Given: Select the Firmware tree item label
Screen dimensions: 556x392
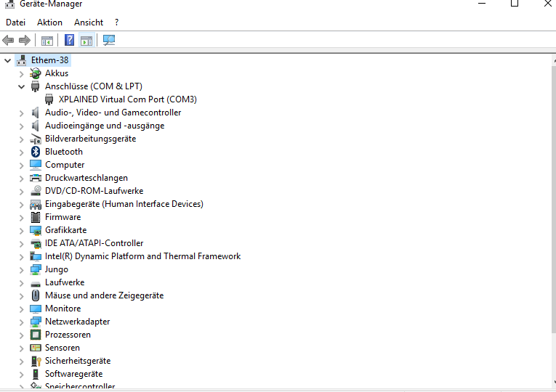Looking at the screenshot, I should (x=63, y=217).
